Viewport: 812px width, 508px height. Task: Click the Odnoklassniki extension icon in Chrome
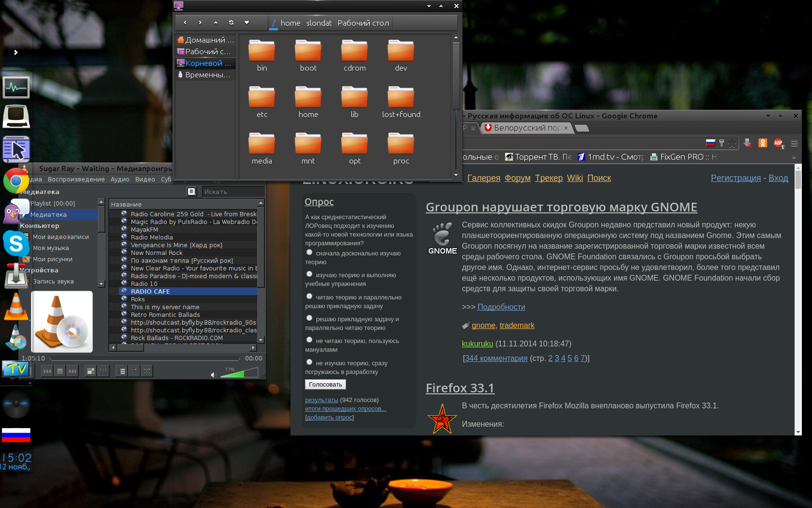click(763, 143)
